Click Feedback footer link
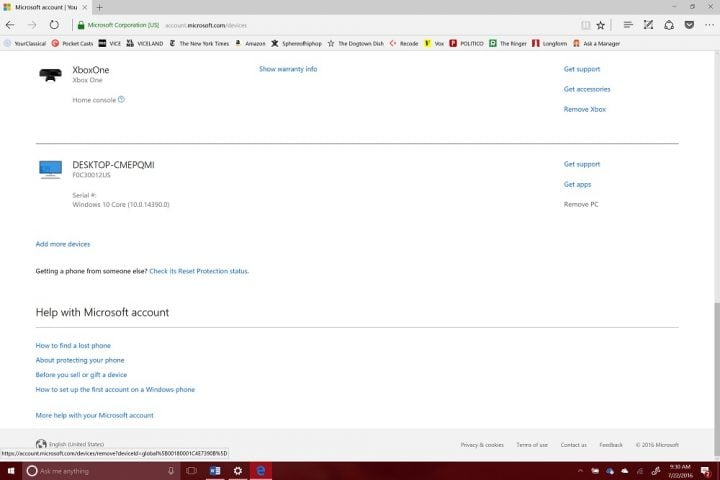The image size is (720, 480). pyautogui.click(x=611, y=445)
